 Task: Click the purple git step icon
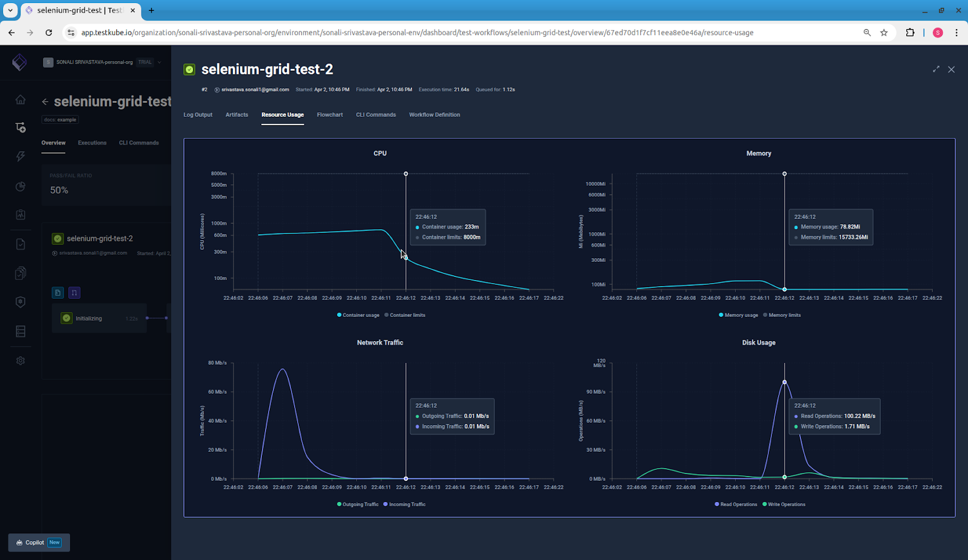[x=74, y=293]
